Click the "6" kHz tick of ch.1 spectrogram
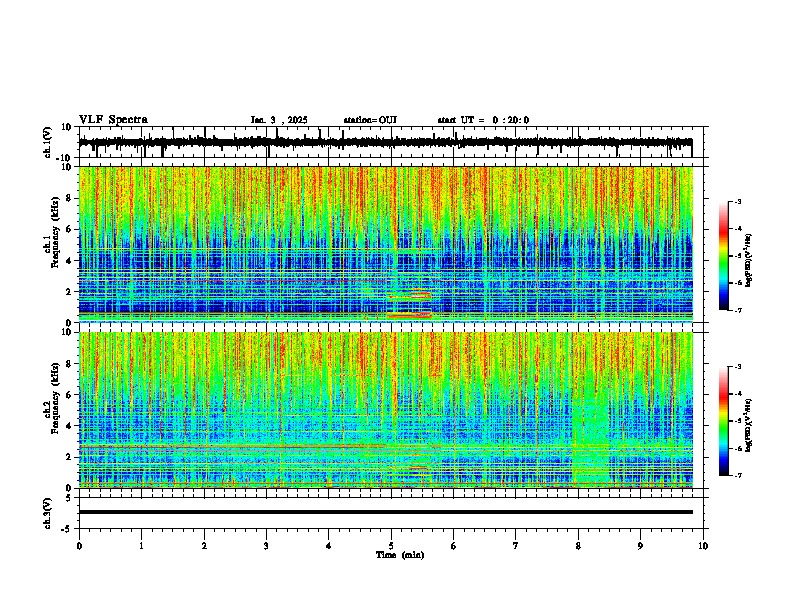Viewport: 792px width, 612px height. click(x=69, y=230)
